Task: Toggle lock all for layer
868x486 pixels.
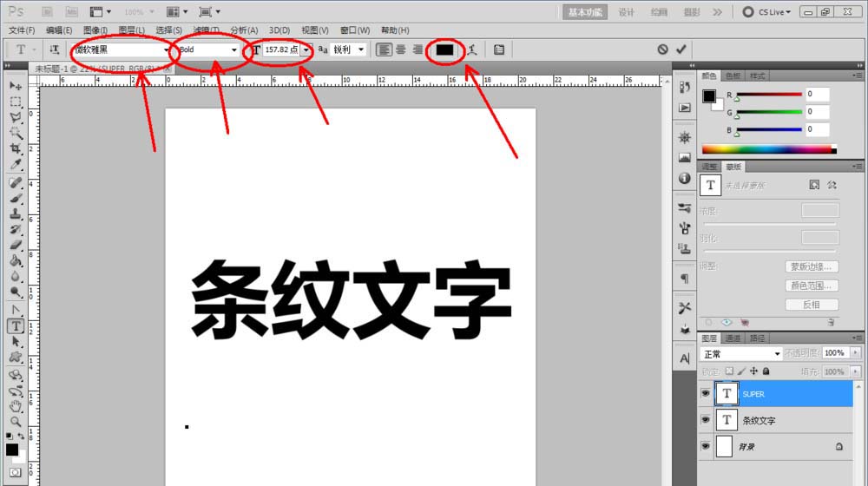Action: 766,371
